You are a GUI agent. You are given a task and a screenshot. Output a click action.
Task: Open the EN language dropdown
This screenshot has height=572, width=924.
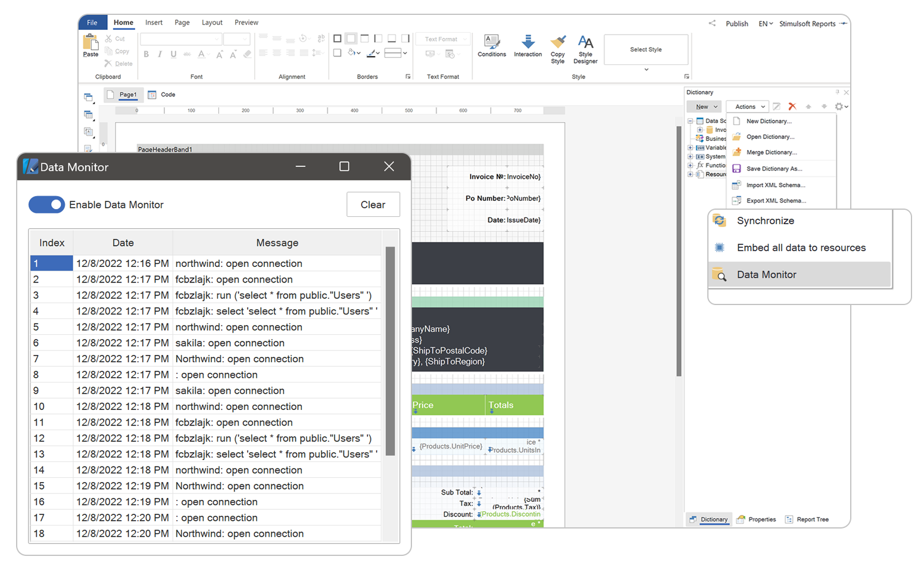(765, 24)
